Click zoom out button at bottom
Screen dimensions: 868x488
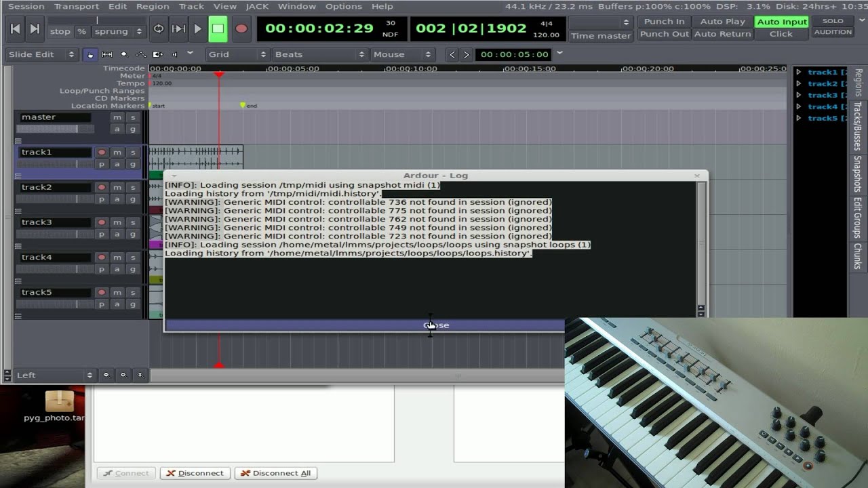click(x=106, y=375)
